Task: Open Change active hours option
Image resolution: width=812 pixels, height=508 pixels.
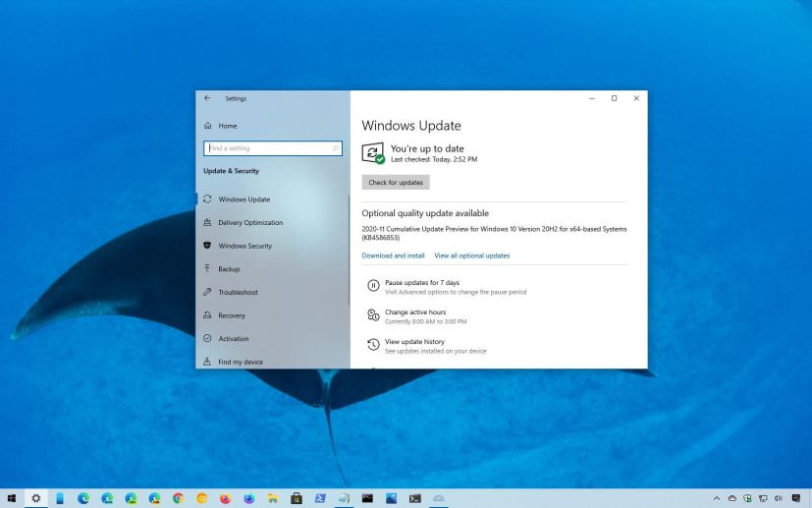Action: click(x=415, y=312)
